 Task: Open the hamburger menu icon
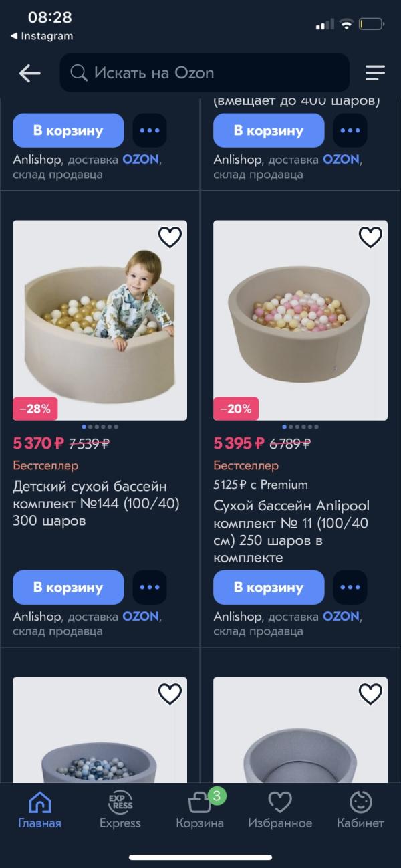(375, 73)
